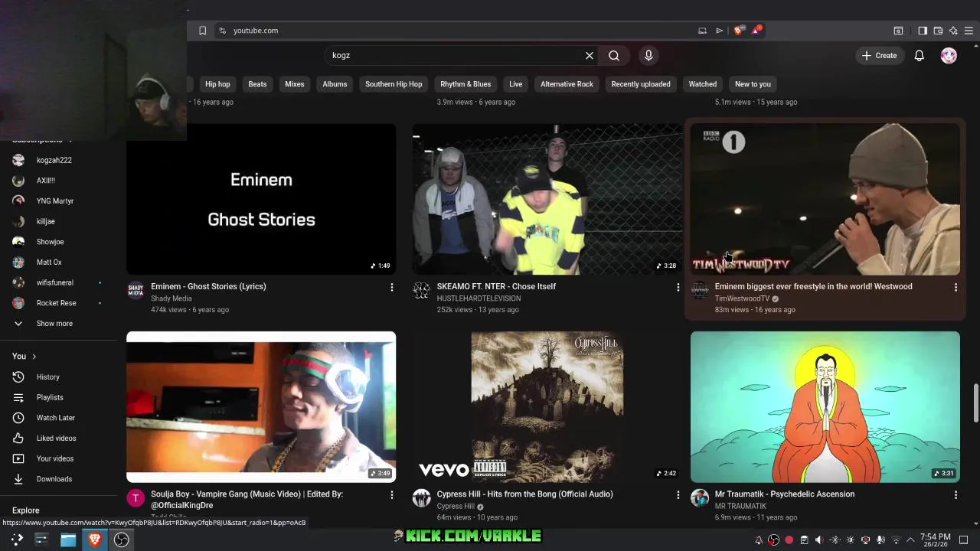The image size is (980, 551).
Task: Open the options menu for Mr Traumatik video
Action: (x=955, y=495)
